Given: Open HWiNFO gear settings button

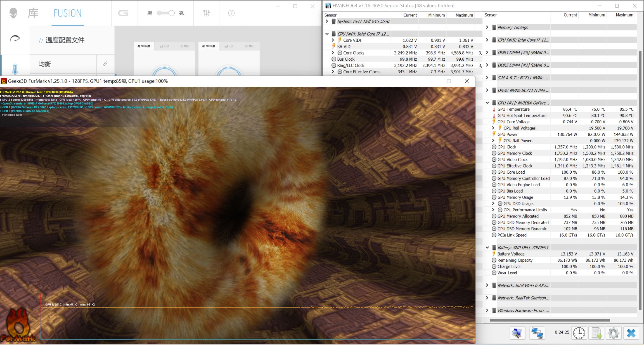Looking at the screenshot, I should point(613,333).
